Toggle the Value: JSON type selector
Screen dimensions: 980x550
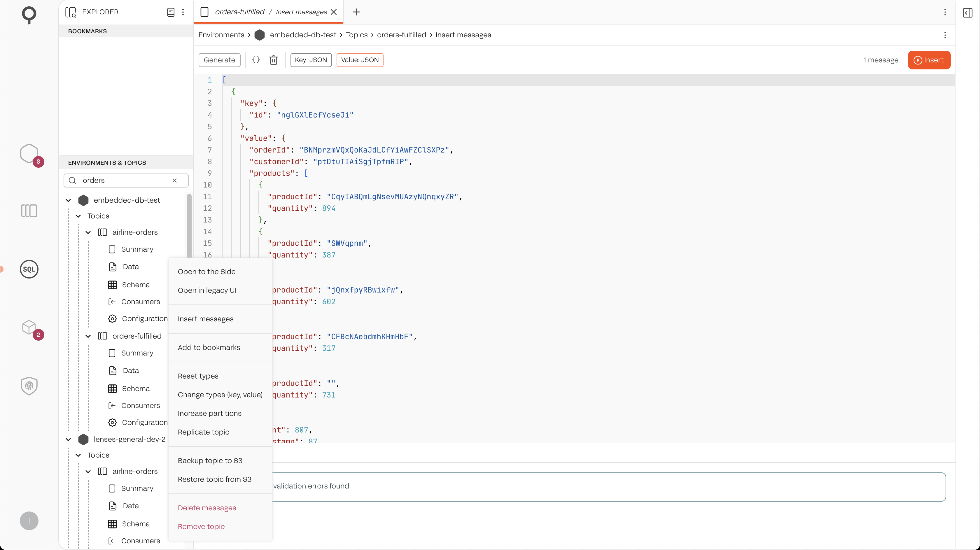[x=360, y=60]
